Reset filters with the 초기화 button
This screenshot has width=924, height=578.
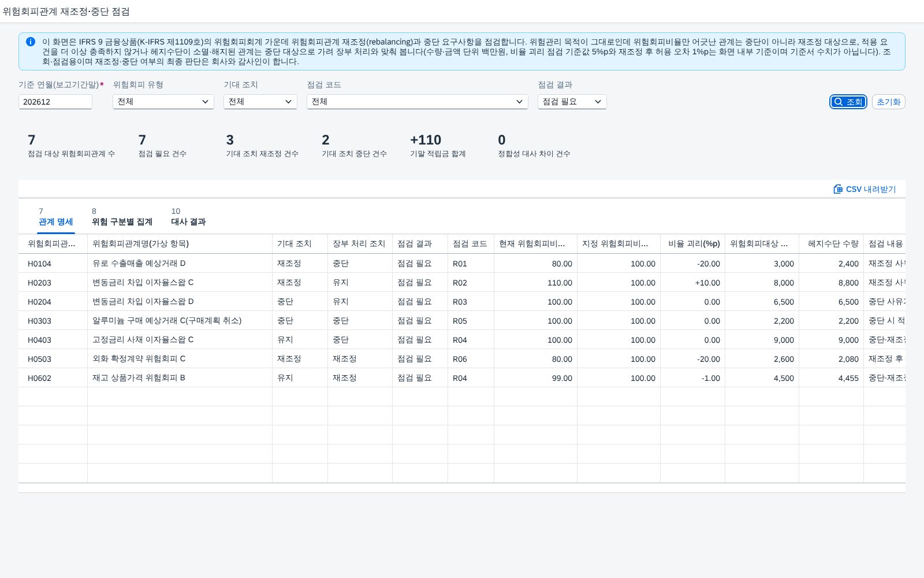pyautogui.click(x=888, y=102)
